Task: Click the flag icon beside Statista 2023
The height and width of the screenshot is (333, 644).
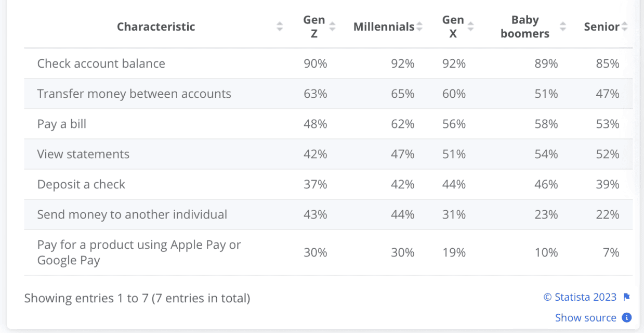Action: pos(626,297)
